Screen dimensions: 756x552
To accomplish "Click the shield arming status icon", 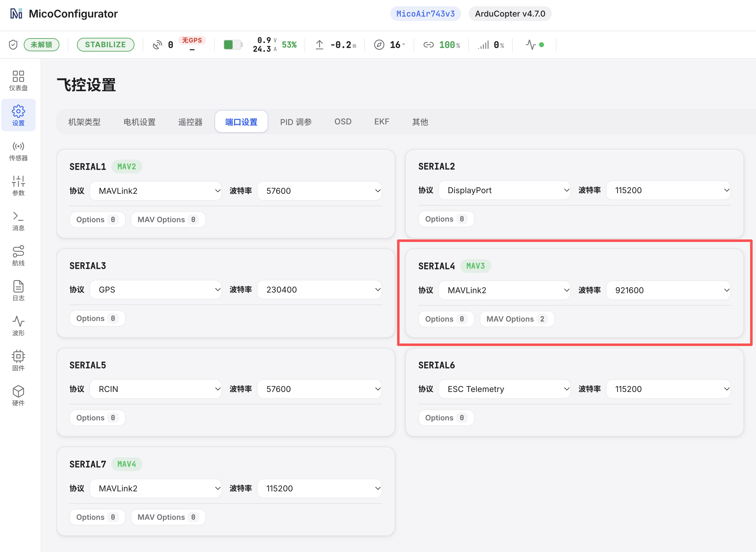I will click(x=13, y=44).
